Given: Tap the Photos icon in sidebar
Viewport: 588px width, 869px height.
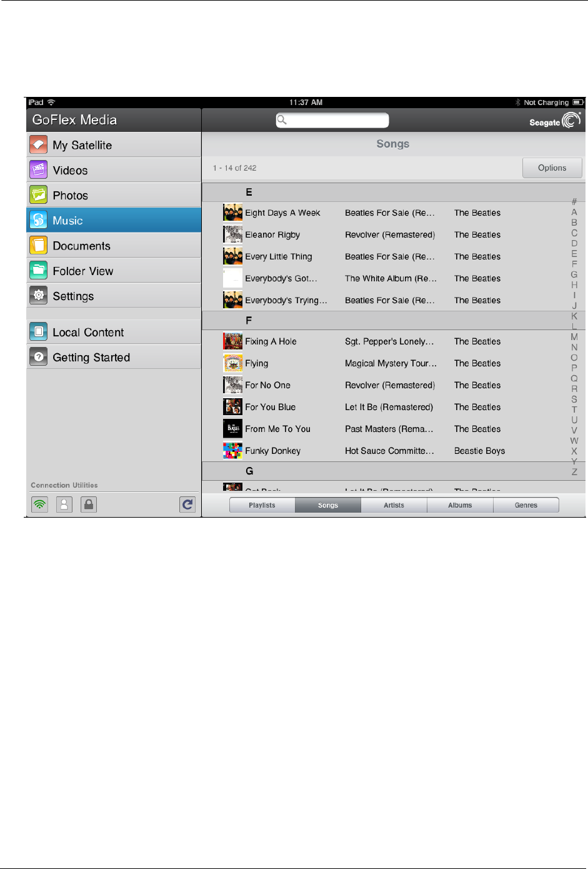Looking at the screenshot, I should (39, 195).
